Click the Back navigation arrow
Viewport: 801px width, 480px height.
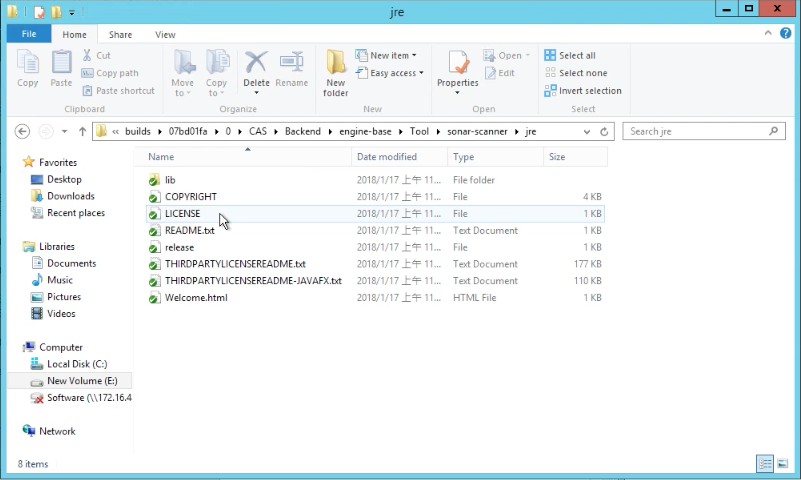[x=22, y=131]
